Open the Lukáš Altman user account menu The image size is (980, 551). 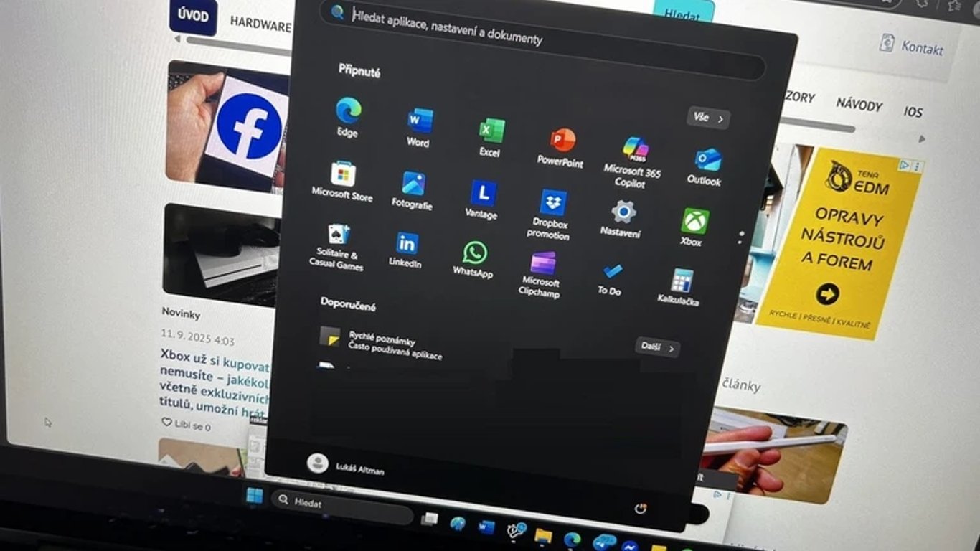coord(346,465)
